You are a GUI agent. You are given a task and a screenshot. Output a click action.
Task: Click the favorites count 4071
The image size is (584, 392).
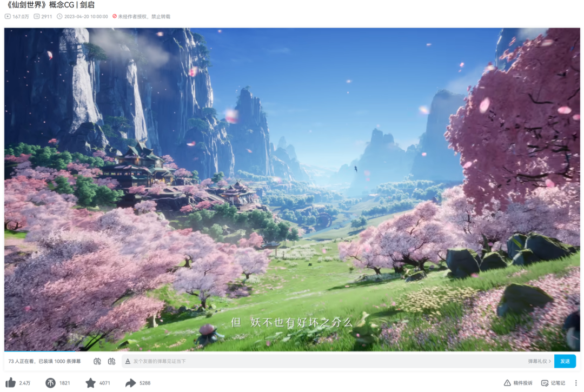pos(105,383)
